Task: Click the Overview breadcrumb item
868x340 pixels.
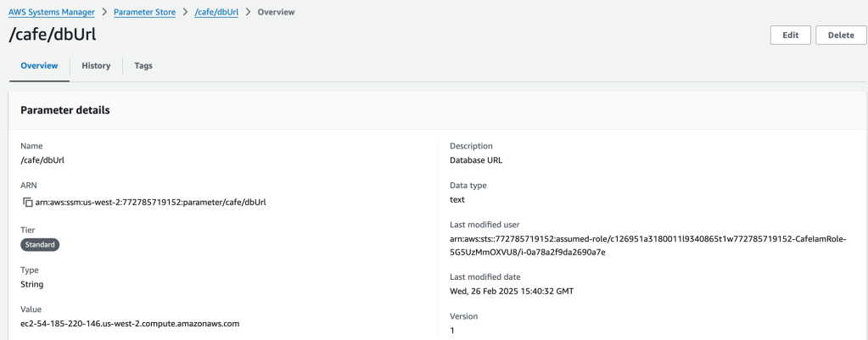Action: [277, 12]
